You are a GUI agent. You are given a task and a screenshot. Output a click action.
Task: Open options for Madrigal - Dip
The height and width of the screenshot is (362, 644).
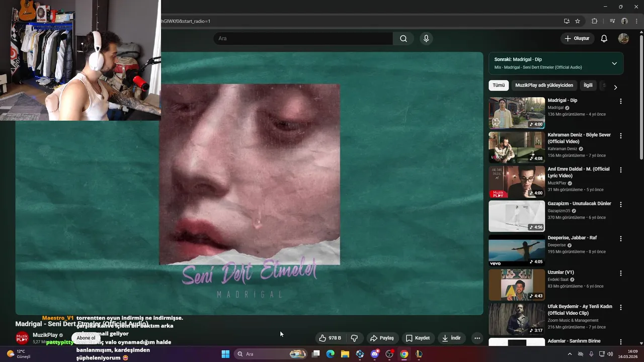[620, 101]
